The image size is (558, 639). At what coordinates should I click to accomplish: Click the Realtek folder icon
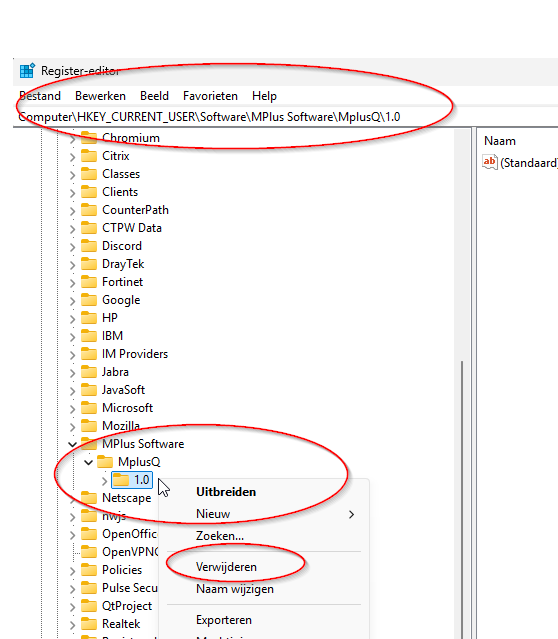89,624
